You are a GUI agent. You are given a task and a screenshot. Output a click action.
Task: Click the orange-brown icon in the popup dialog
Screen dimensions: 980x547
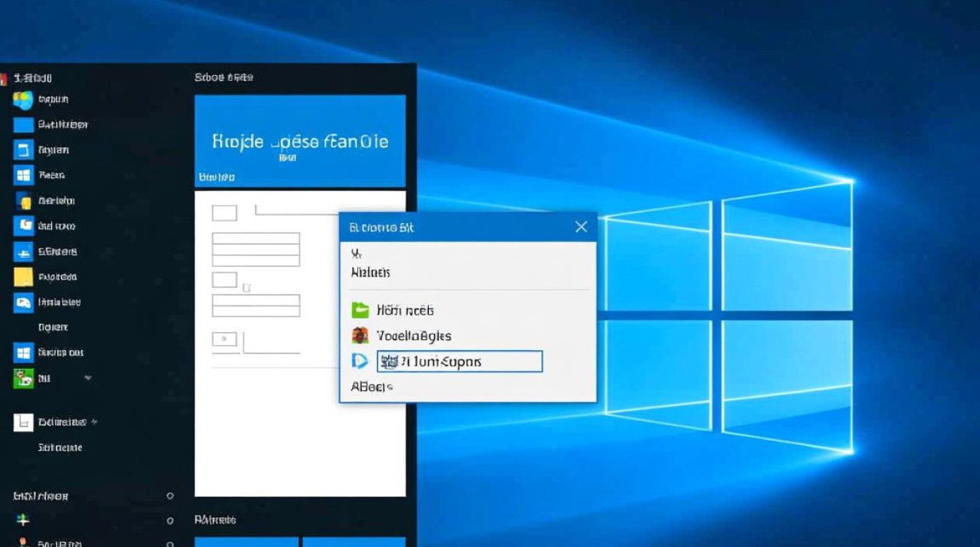pos(360,335)
